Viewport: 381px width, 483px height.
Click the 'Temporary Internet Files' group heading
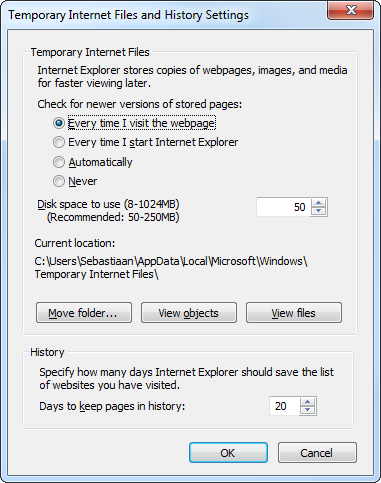(90, 52)
